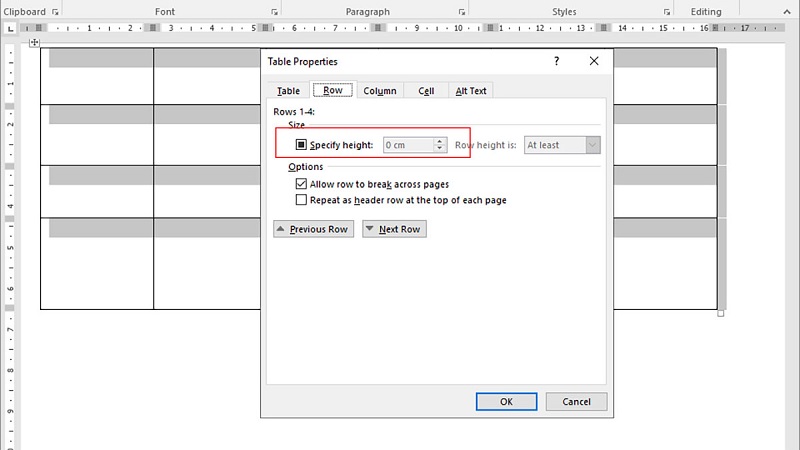Toggle the Specify height checkbox
The height and width of the screenshot is (450, 800).
pyautogui.click(x=301, y=145)
